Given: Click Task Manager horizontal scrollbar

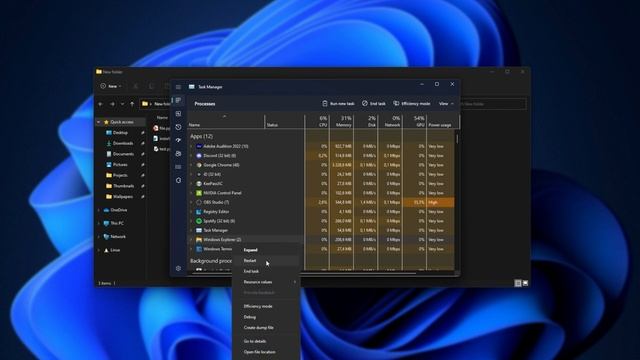Looking at the screenshot, I should [x=304, y=273].
